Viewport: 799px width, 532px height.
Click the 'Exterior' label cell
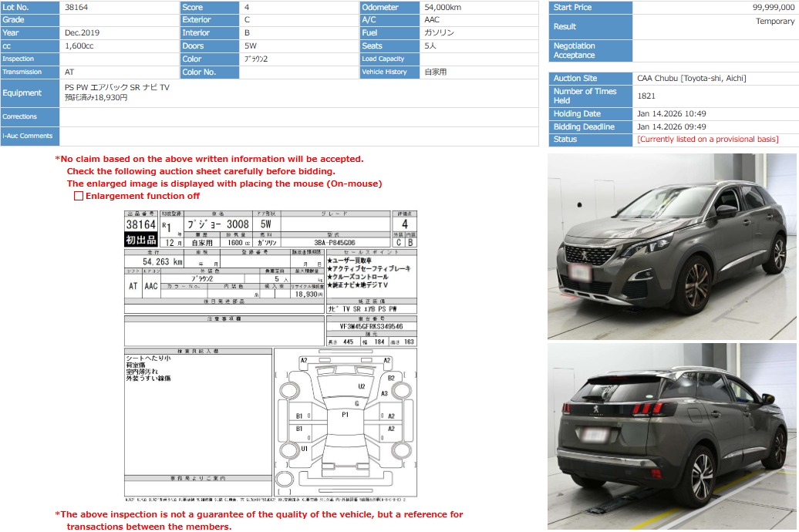pyautogui.click(x=210, y=20)
